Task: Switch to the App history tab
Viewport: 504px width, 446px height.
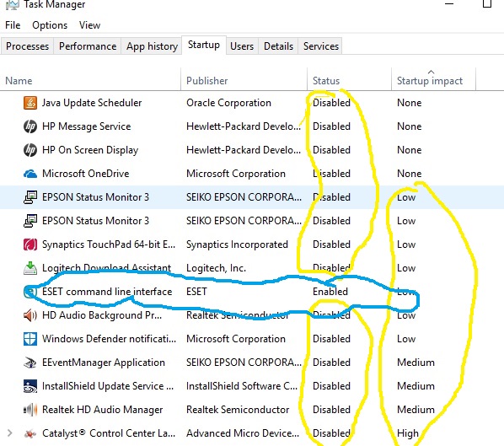Action: coord(152,46)
